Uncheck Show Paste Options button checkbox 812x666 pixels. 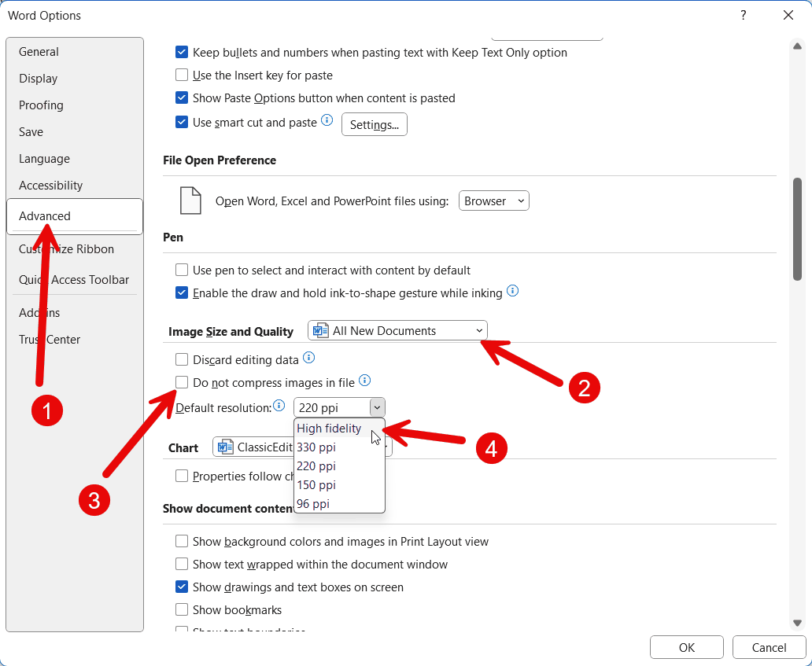pos(181,98)
